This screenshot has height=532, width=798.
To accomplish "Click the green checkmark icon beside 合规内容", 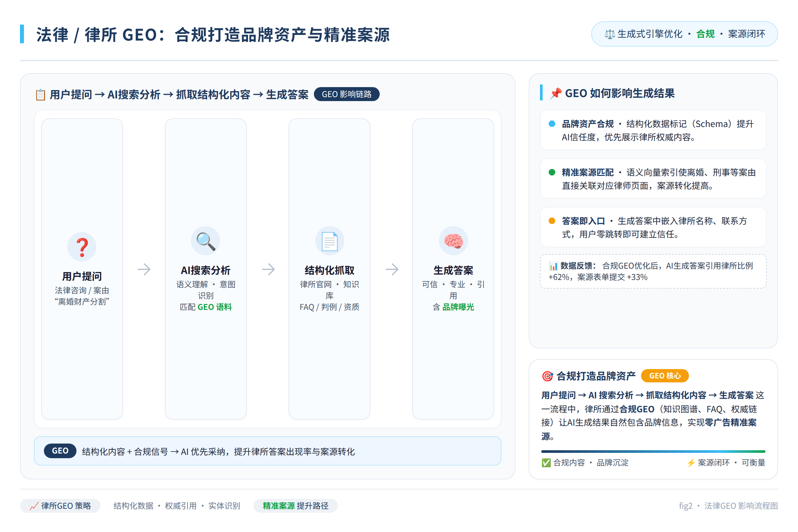I will [x=546, y=463].
